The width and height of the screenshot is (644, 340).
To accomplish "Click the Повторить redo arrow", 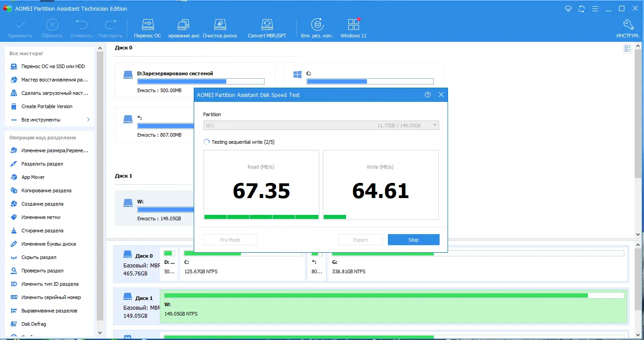I will pyautogui.click(x=110, y=25).
